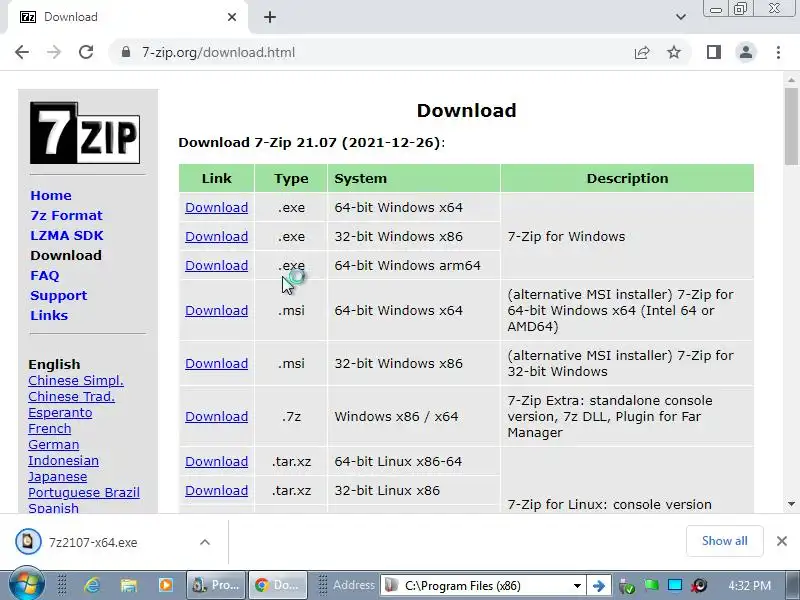
Task: Download .msi for 64-bit Windows x64
Action: pos(216,311)
